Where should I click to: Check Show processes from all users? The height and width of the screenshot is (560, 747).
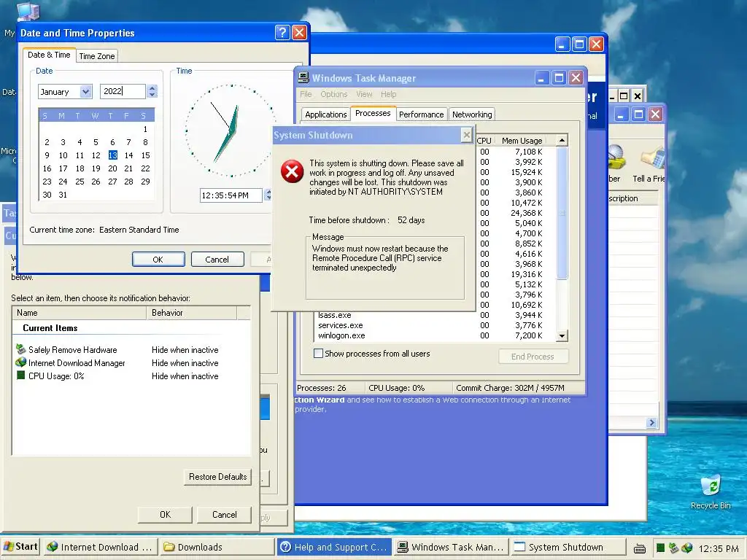point(318,354)
